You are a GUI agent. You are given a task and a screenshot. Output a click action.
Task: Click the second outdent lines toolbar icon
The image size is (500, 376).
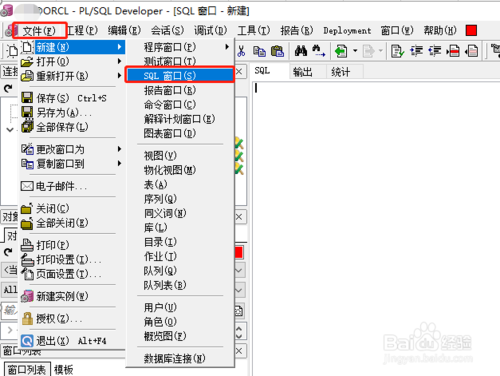[435, 51]
